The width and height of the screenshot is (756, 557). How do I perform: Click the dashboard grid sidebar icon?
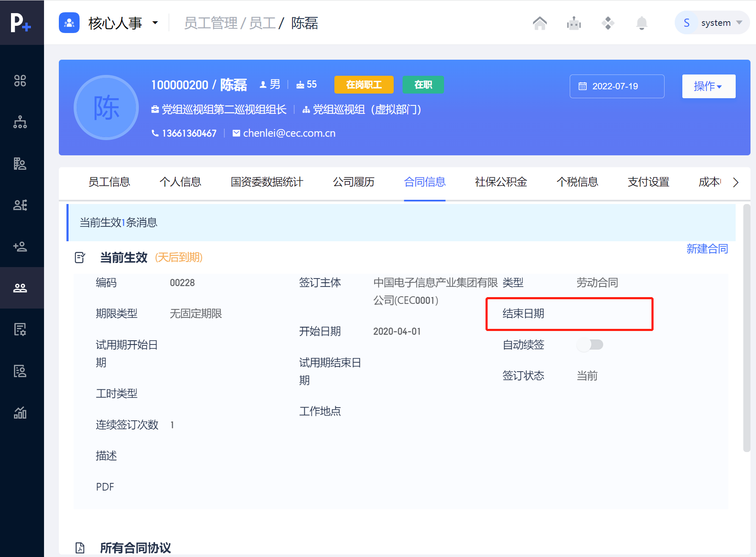[20, 81]
